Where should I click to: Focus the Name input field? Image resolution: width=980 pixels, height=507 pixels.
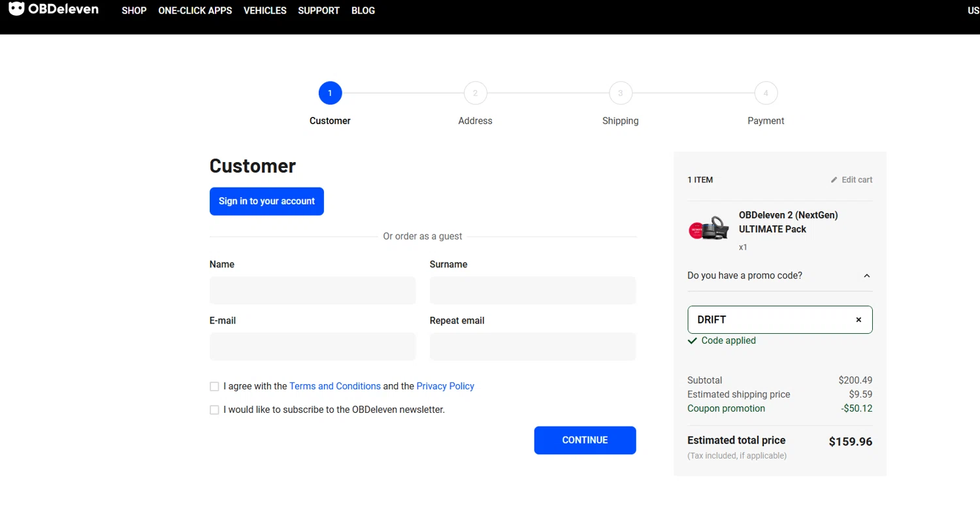click(312, 290)
